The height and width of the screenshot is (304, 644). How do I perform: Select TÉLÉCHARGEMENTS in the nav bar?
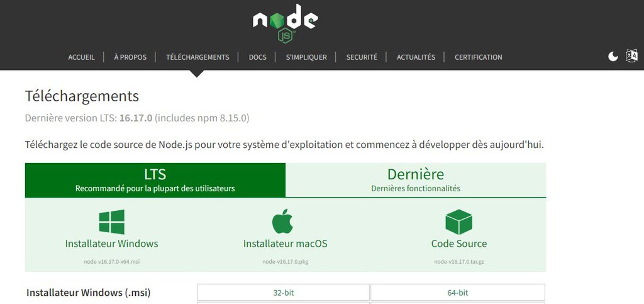point(197,57)
